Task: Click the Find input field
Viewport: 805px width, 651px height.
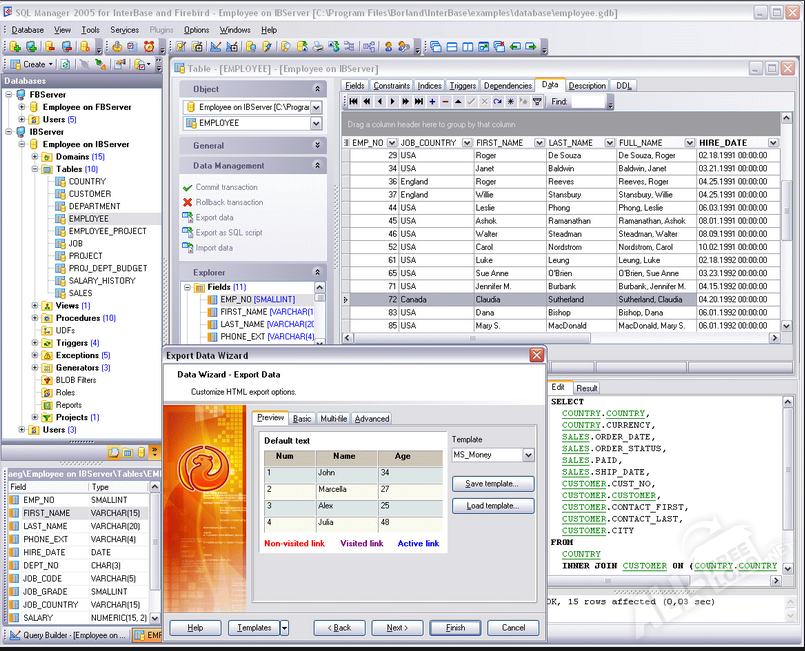Action: click(x=587, y=102)
